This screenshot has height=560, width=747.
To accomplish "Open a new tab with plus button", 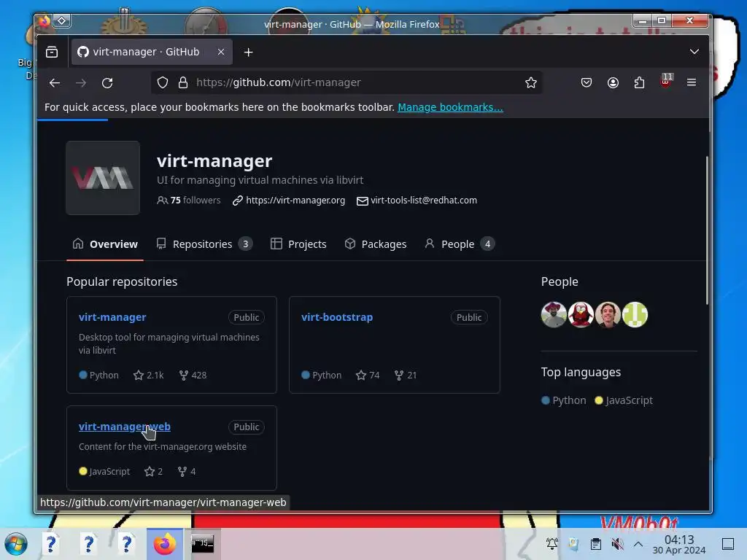I will 248,52.
